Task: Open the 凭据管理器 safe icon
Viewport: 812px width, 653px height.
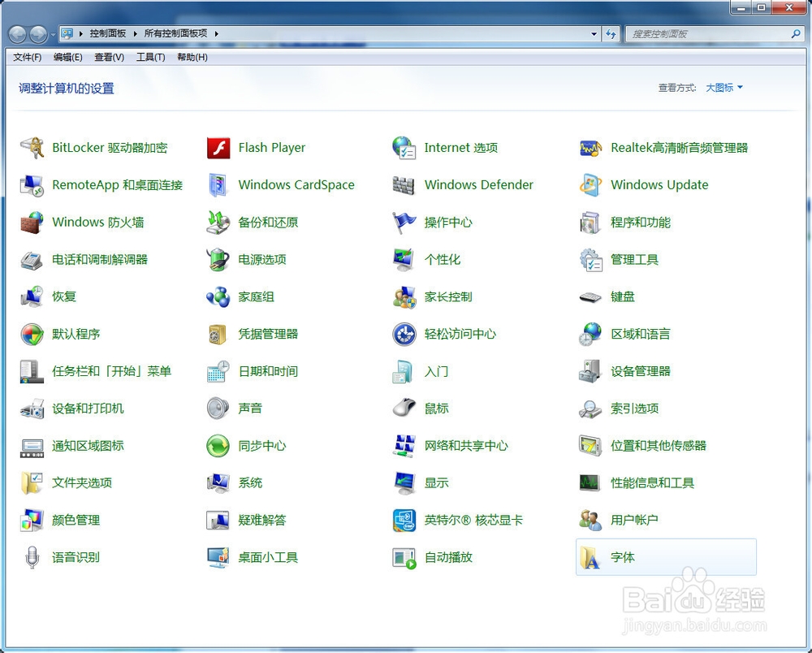Action: pyautogui.click(x=218, y=335)
